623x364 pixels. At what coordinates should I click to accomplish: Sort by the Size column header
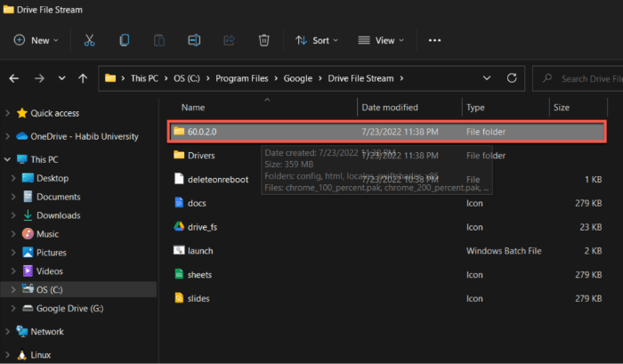click(562, 108)
